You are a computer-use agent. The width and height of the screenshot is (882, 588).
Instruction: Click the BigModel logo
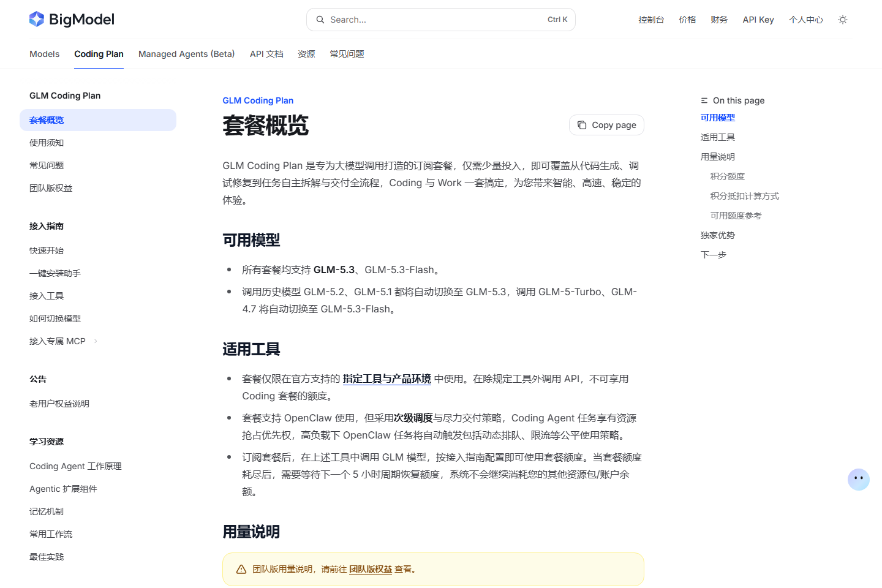pyautogui.click(x=72, y=20)
